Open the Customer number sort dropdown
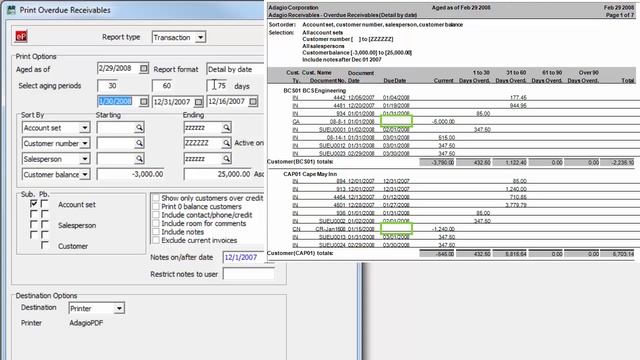Image resolution: width=640 pixels, height=360 pixels. [84, 144]
